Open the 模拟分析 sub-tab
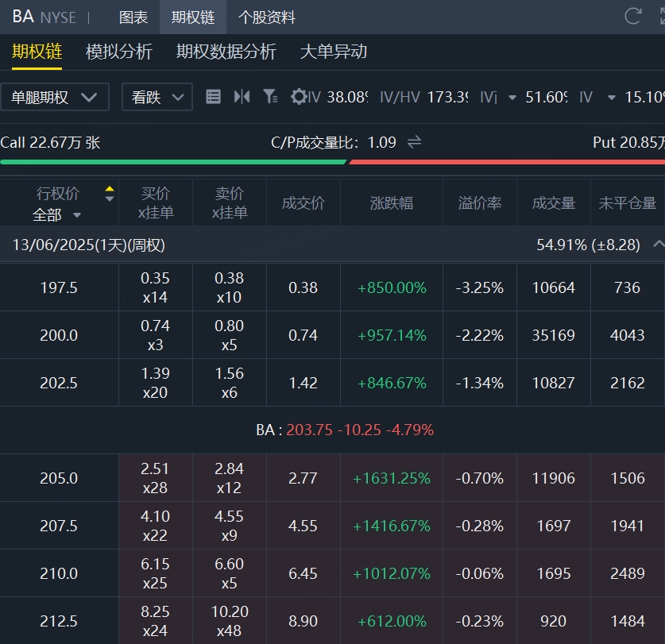 (x=118, y=52)
